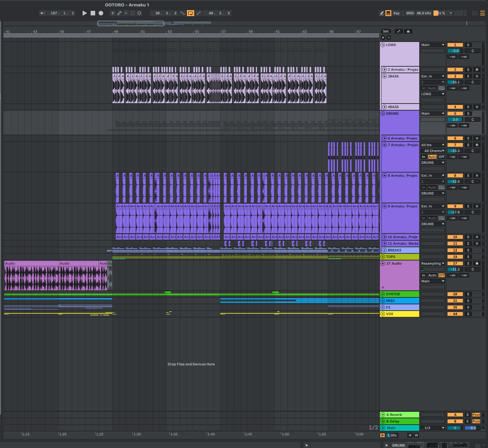
Task: Click the Lock Envelopes padlock icon
Action: pyautogui.click(x=408, y=31)
